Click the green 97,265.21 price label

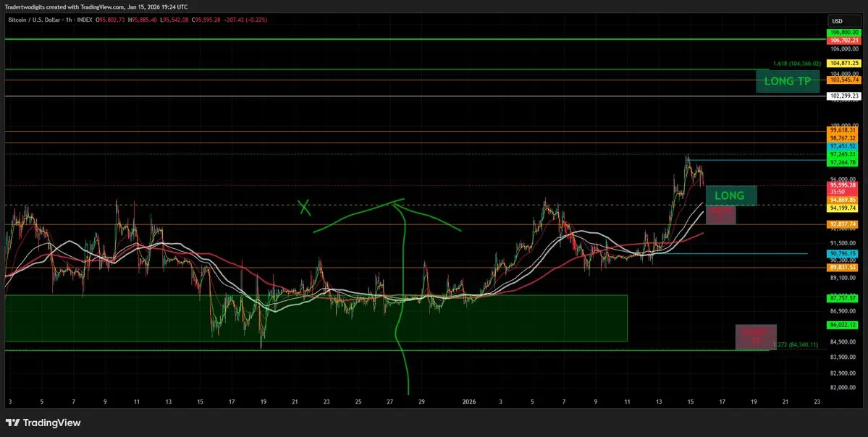click(x=843, y=154)
